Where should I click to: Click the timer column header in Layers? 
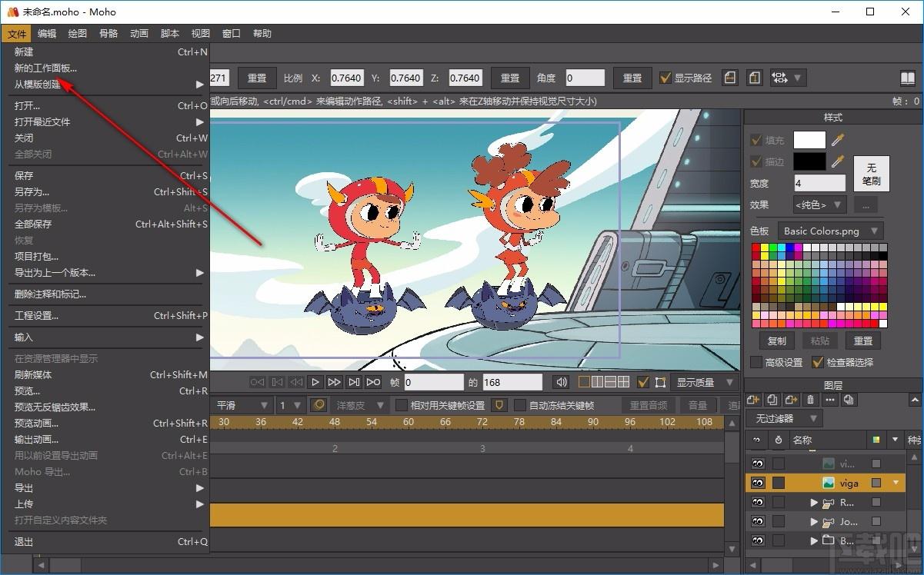(x=779, y=440)
